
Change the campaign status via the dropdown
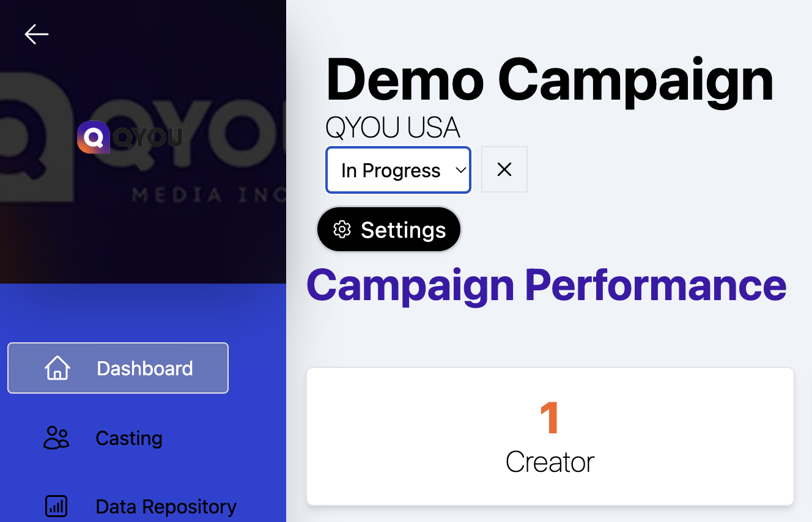tap(398, 170)
